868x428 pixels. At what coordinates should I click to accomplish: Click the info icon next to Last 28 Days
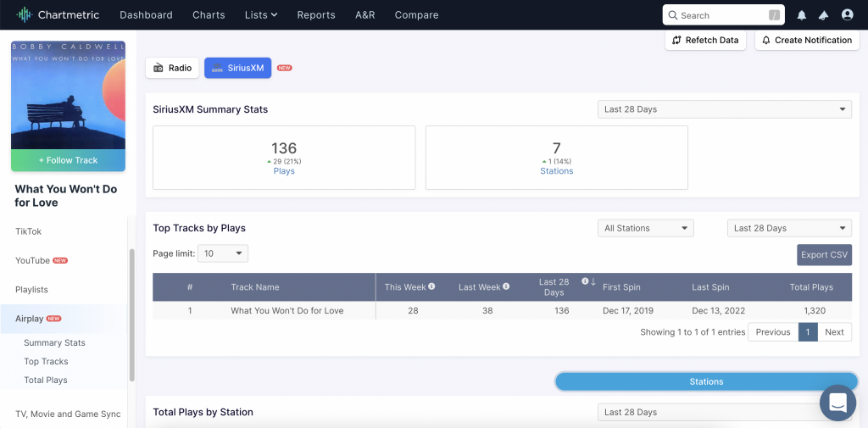(585, 281)
